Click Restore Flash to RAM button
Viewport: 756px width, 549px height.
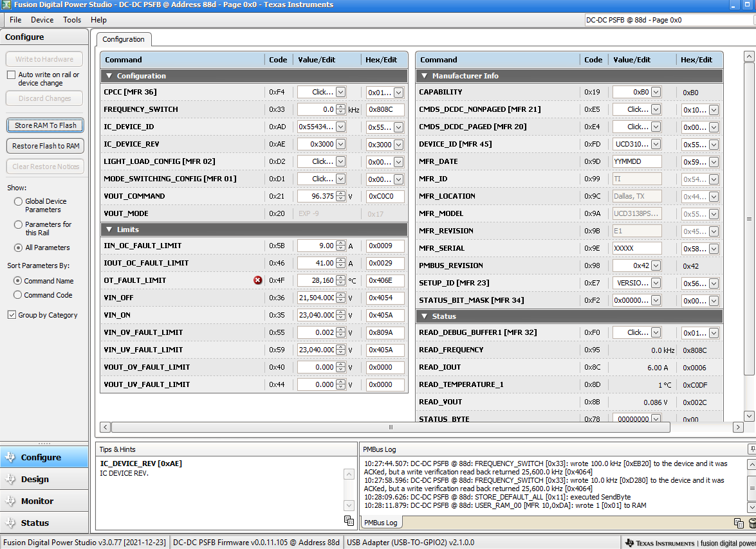tap(45, 146)
